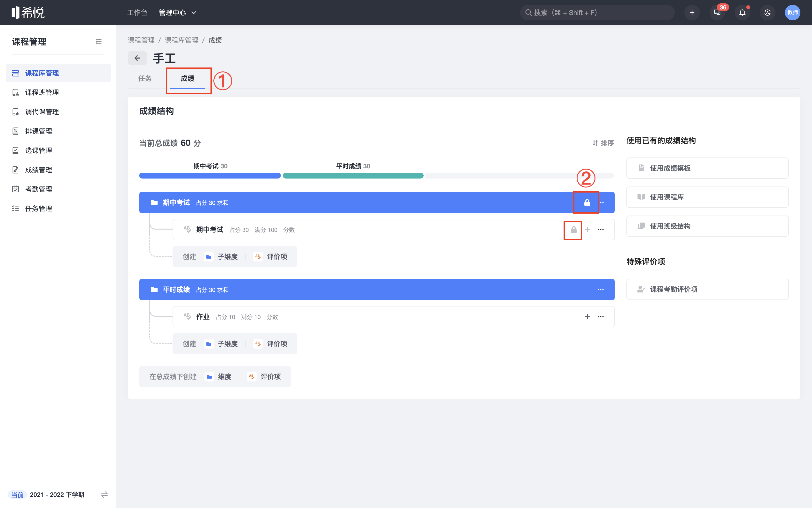This screenshot has width=812, height=508.
Task: Open 任务管理 in sidebar
Action: (58, 208)
